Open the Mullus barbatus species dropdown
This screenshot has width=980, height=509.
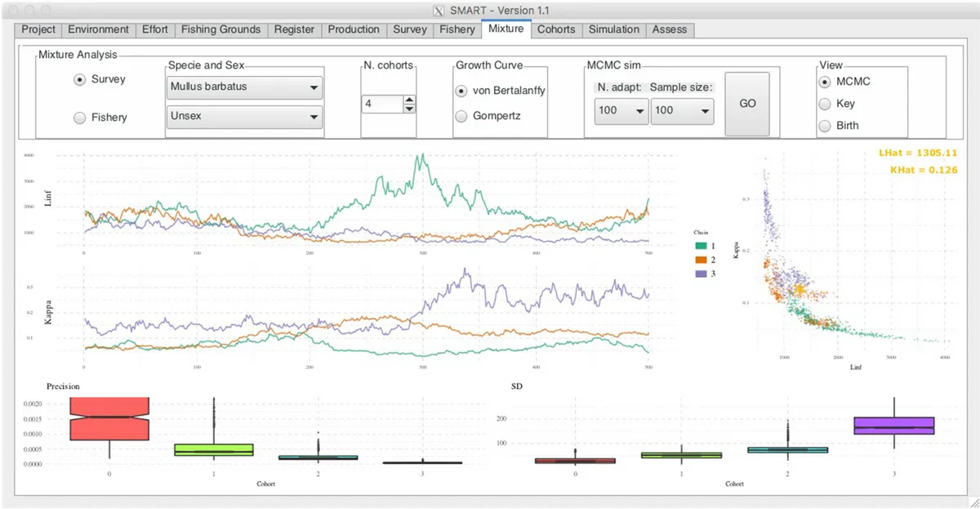pos(244,87)
